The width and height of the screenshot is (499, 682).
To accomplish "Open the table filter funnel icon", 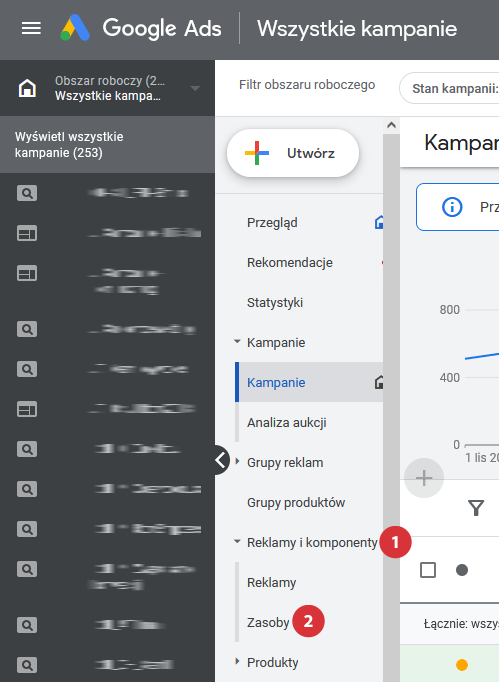I will pyautogui.click(x=476, y=508).
